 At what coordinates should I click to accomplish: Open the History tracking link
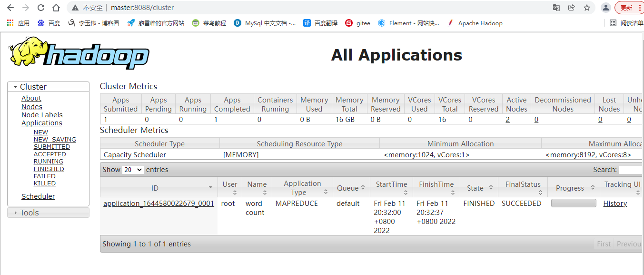[615, 204]
